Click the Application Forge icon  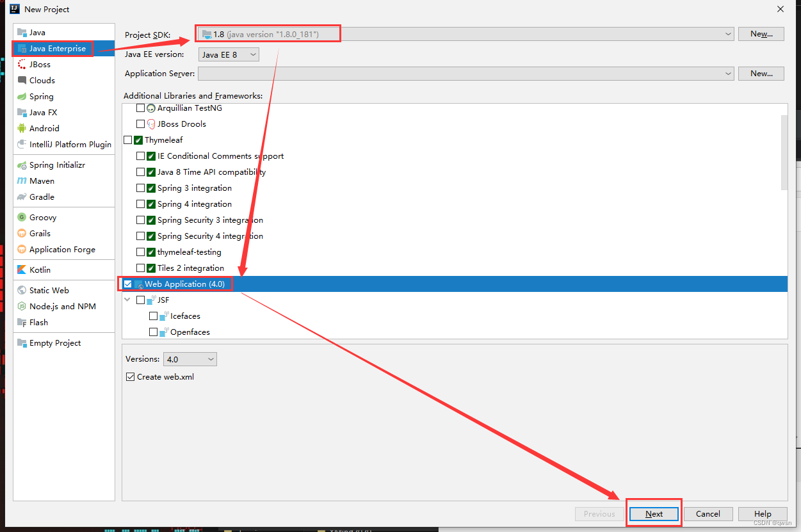pyautogui.click(x=22, y=249)
